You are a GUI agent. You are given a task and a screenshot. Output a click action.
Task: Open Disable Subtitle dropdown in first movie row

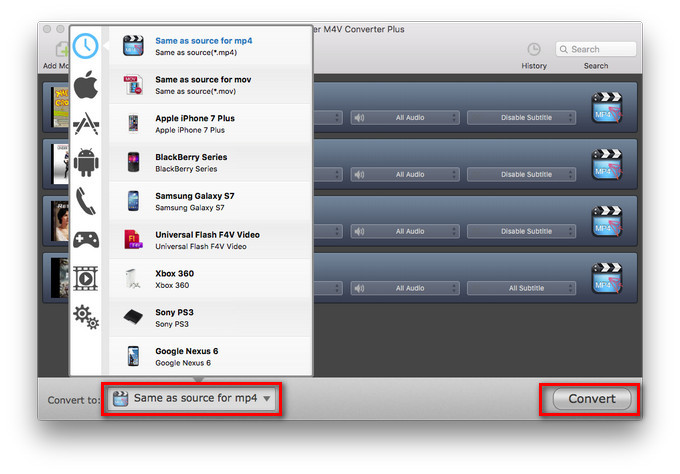click(521, 118)
